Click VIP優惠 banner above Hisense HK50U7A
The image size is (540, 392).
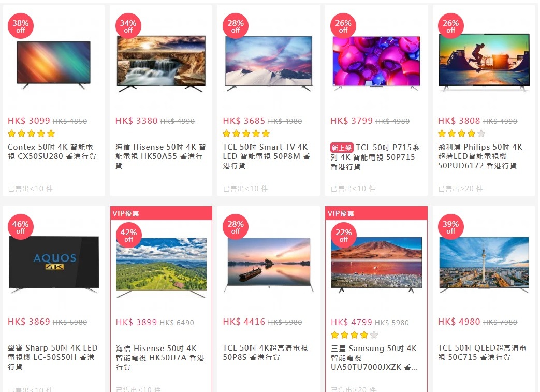click(x=161, y=213)
